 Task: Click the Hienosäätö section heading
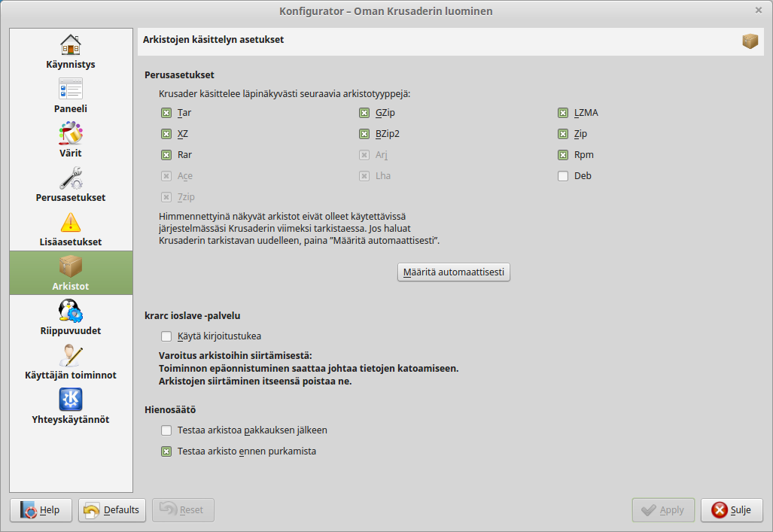coord(170,410)
